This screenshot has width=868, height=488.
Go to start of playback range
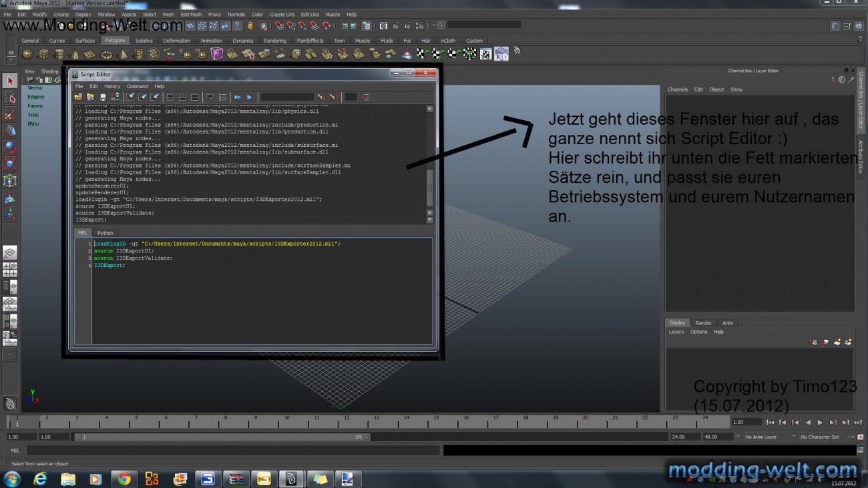(x=771, y=423)
